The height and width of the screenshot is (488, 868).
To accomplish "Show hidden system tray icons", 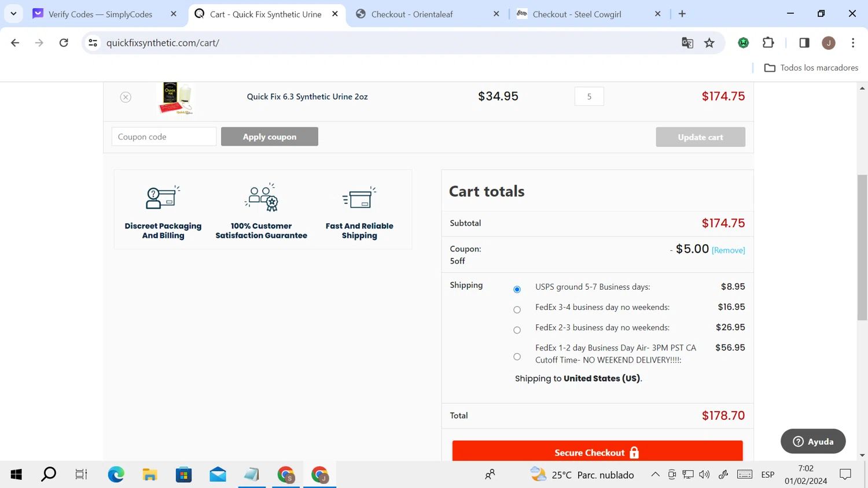I will tap(655, 475).
